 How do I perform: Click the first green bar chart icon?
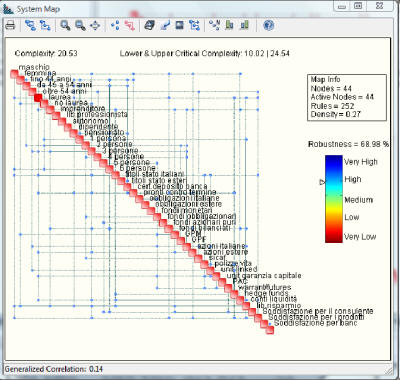point(229,26)
